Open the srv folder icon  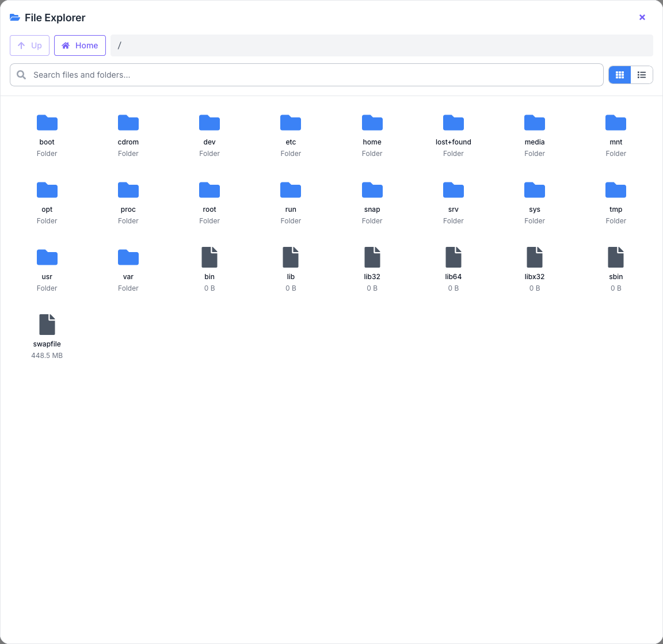point(454,190)
